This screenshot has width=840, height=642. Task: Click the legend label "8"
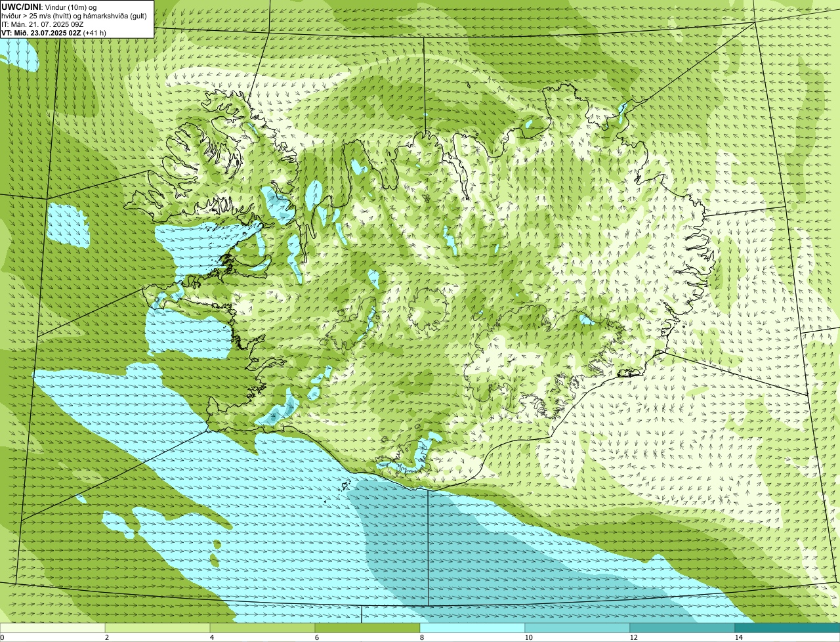click(x=421, y=637)
